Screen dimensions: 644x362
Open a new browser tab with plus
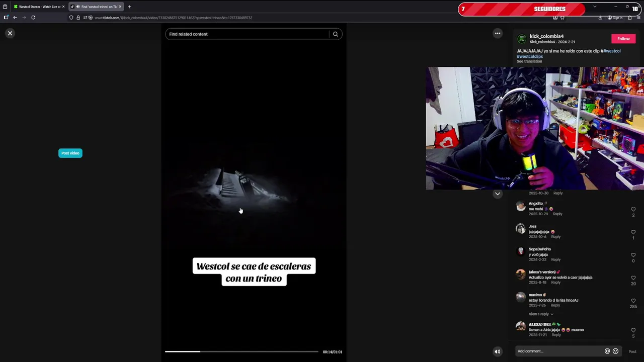tap(129, 7)
